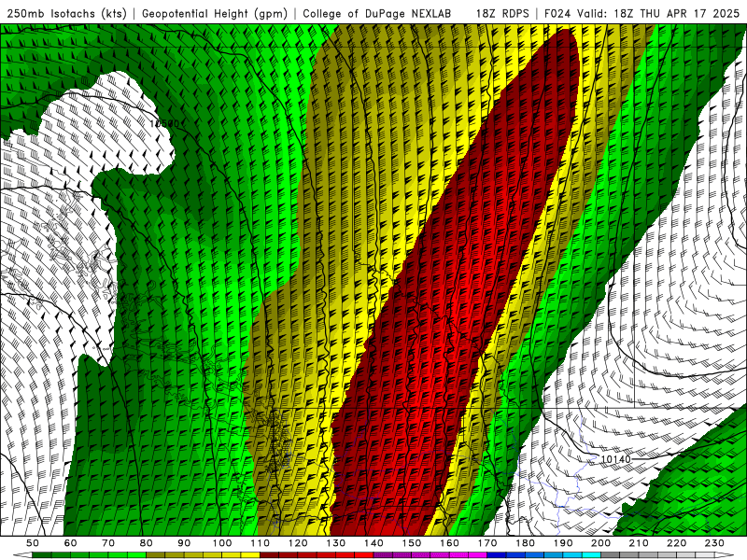The image size is (747, 560).
Task: Select the dark gray swatch below the 200 label
Action: (x=611, y=555)
